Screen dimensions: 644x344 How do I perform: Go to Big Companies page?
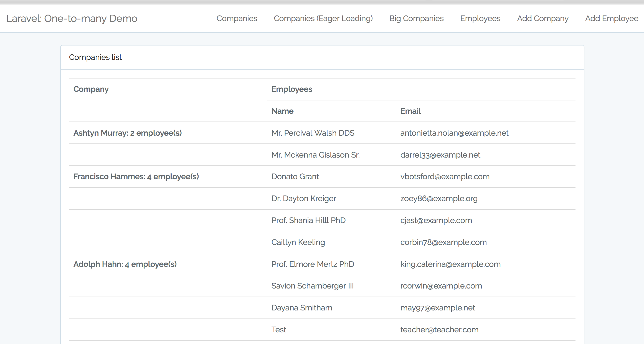click(416, 18)
